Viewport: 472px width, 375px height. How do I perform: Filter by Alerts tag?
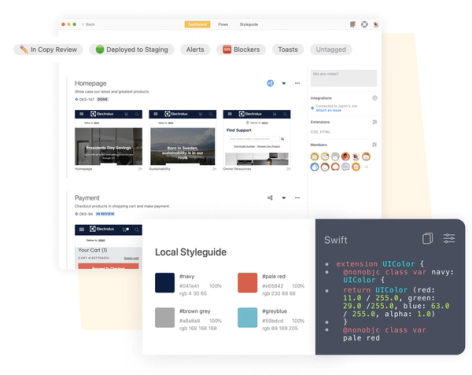(195, 49)
